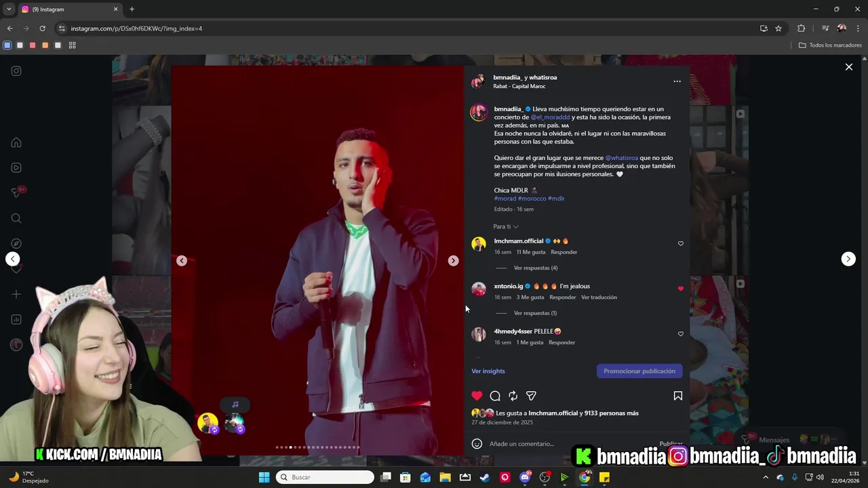Open 'Rabat - Capital Maroc' location

pyautogui.click(x=519, y=87)
